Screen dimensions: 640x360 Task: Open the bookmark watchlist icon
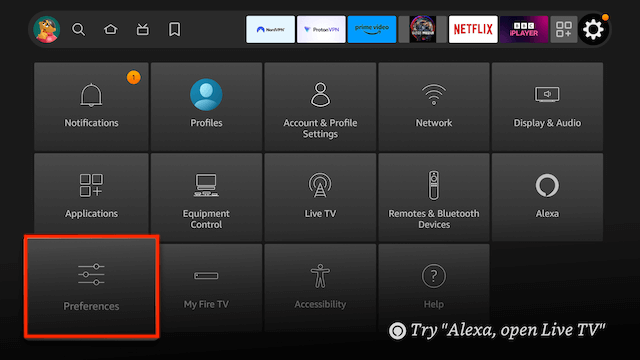click(x=175, y=29)
